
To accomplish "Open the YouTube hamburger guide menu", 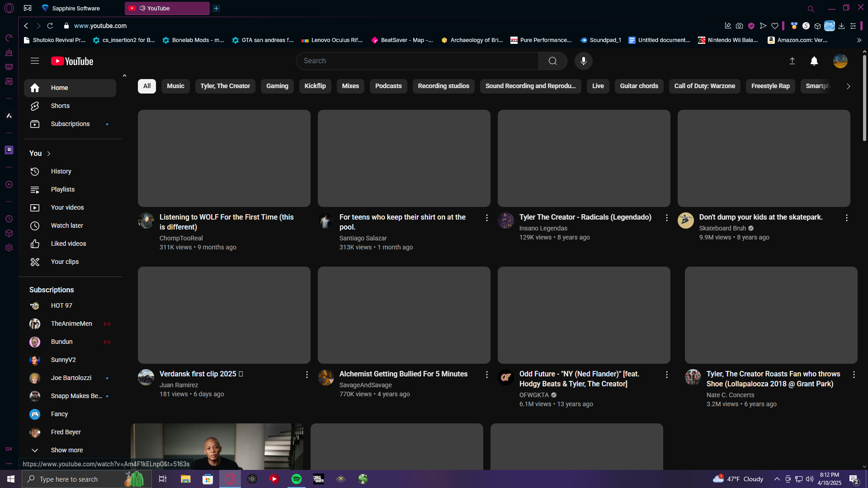I will point(35,61).
